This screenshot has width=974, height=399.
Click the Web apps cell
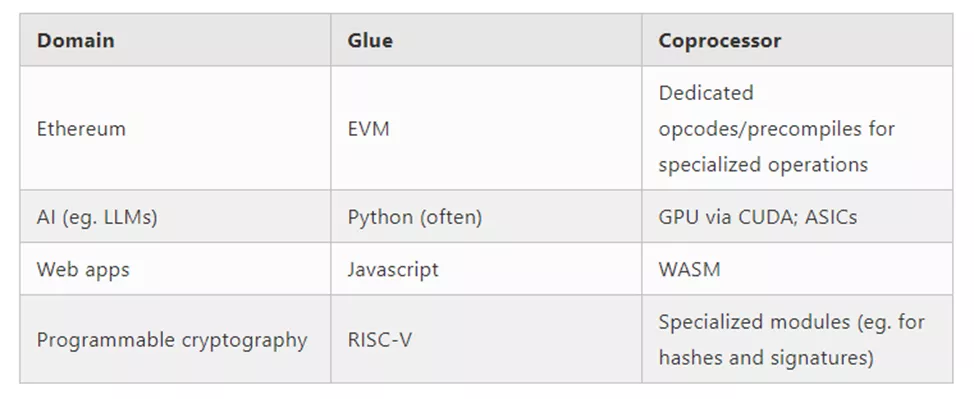point(175,269)
